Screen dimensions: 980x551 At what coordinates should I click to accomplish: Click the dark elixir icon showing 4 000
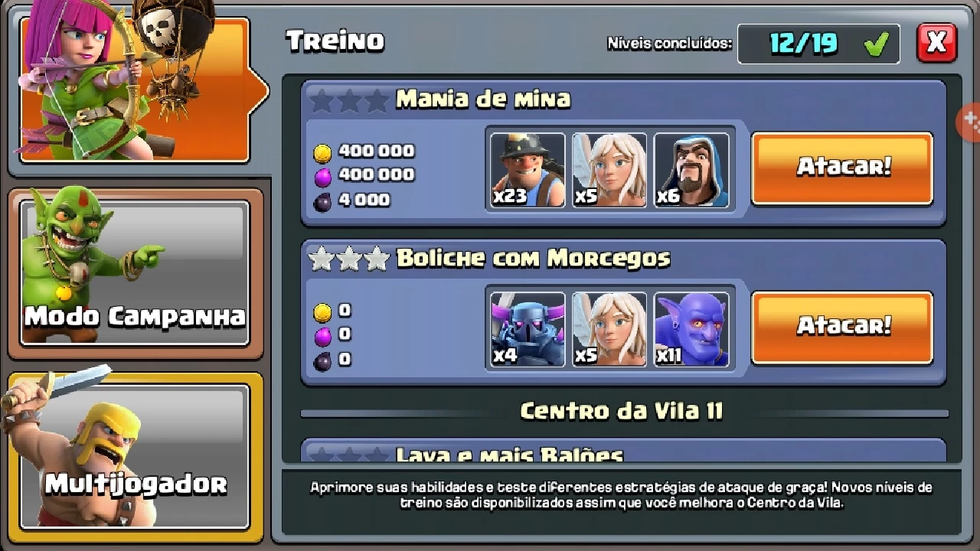tap(322, 202)
